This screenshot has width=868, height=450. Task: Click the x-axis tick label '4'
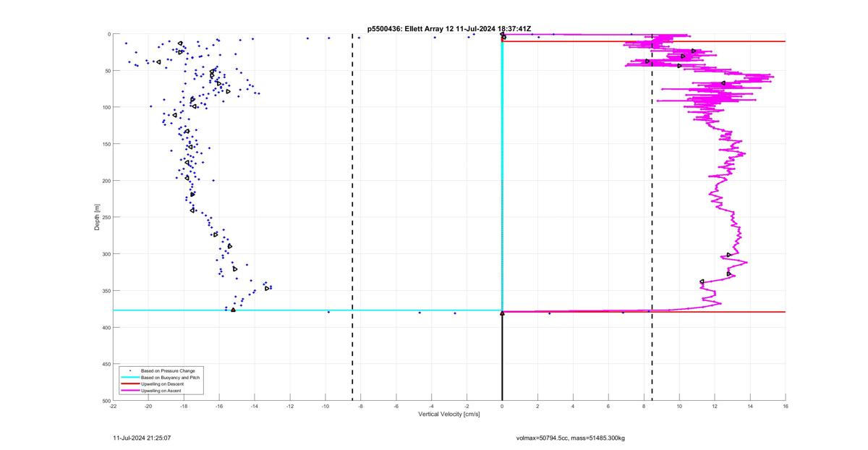coord(573,406)
